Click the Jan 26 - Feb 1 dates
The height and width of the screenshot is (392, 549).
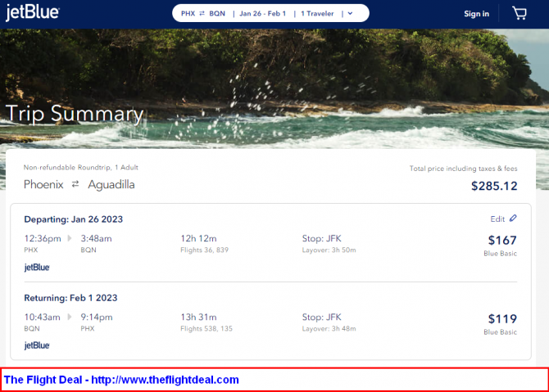(x=262, y=13)
